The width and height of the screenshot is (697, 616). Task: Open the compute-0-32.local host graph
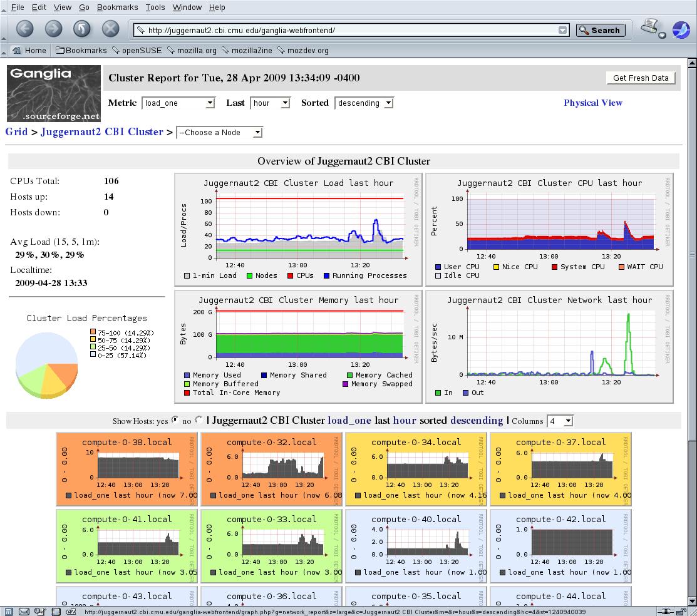272,469
